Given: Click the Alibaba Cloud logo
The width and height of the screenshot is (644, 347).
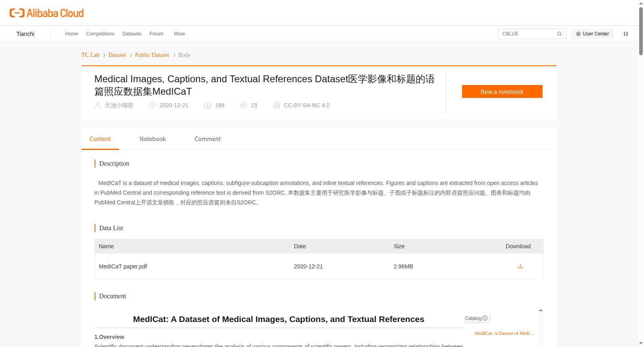Looking at the screenshot, I should 46,13.
